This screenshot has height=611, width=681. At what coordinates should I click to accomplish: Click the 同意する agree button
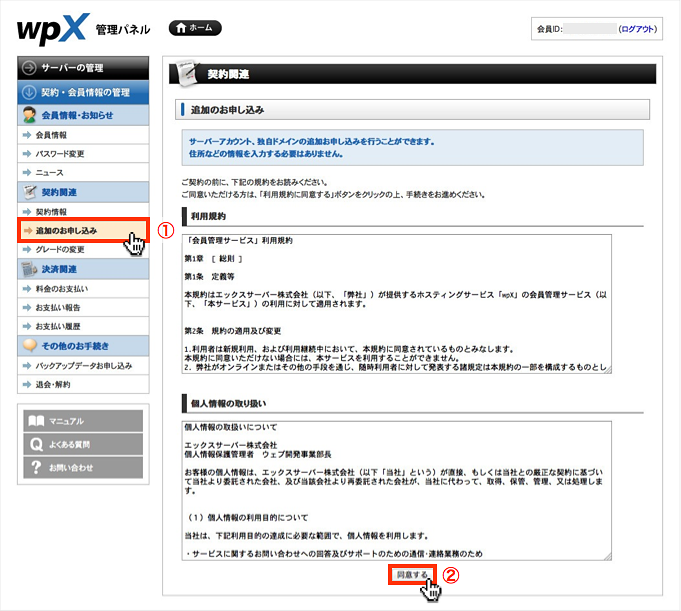412,575
